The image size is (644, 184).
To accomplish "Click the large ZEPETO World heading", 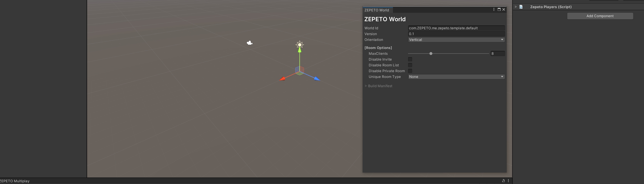I will pos(385,19).
